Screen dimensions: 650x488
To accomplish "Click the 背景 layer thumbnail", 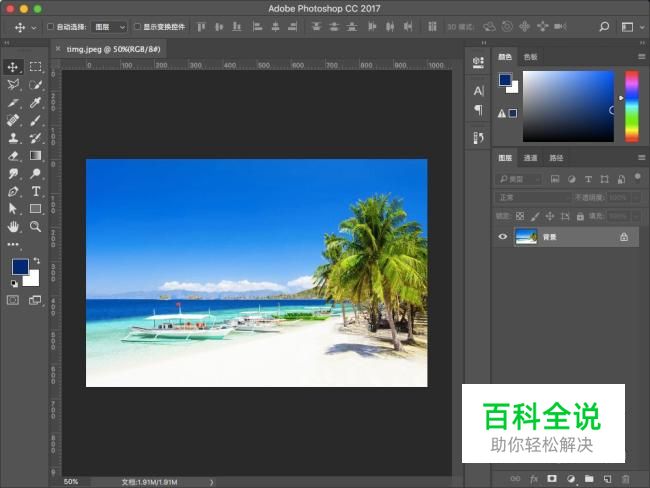I will 526,237.
